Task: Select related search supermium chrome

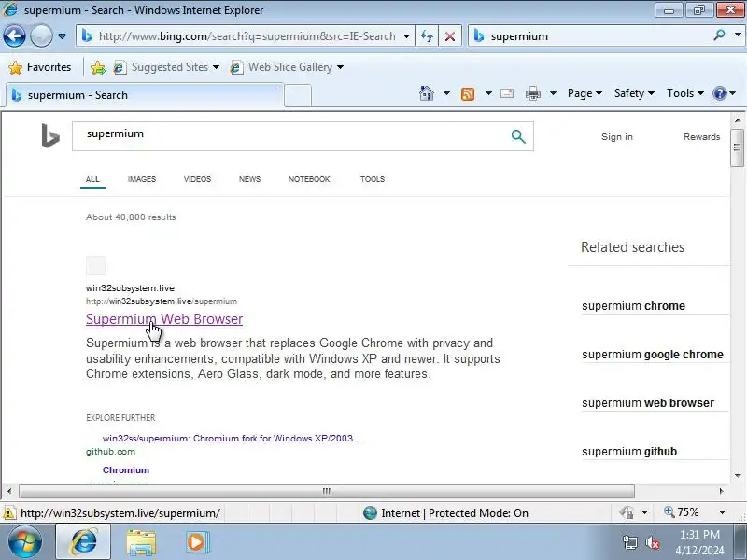Action: coord(633,306)
